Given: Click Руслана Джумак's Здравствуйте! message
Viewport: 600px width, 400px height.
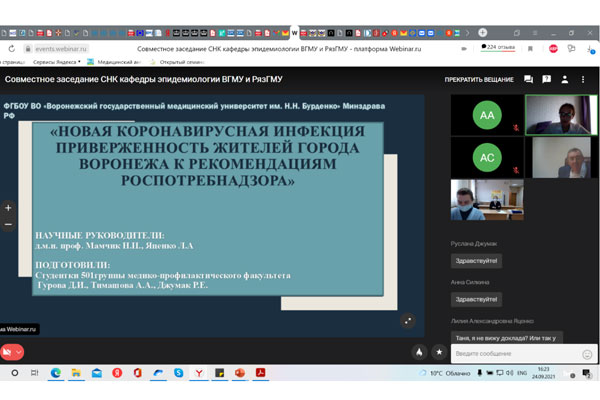Looking at the screenshot, I should tap(476, 261).
